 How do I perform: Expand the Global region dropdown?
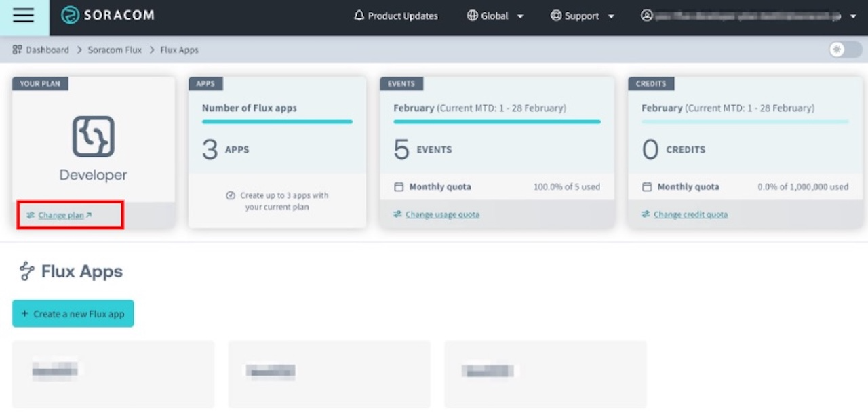coord(520,16)
